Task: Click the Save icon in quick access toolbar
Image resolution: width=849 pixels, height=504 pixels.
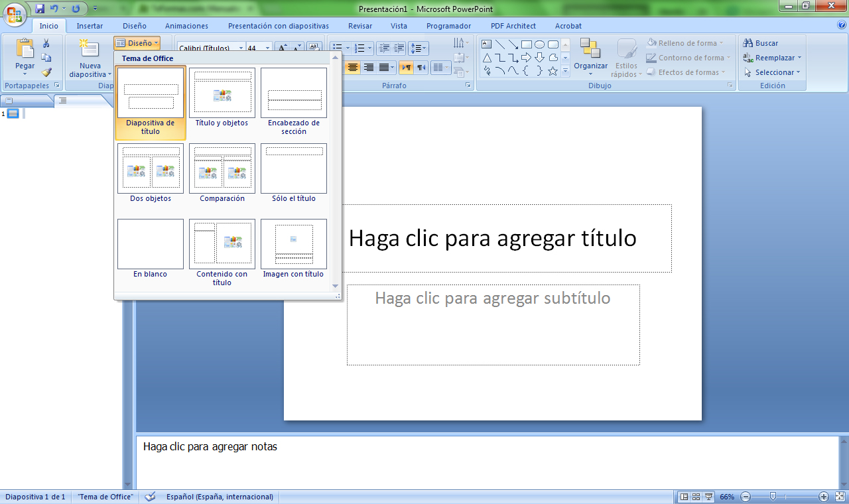Action: tap(40, 9)
